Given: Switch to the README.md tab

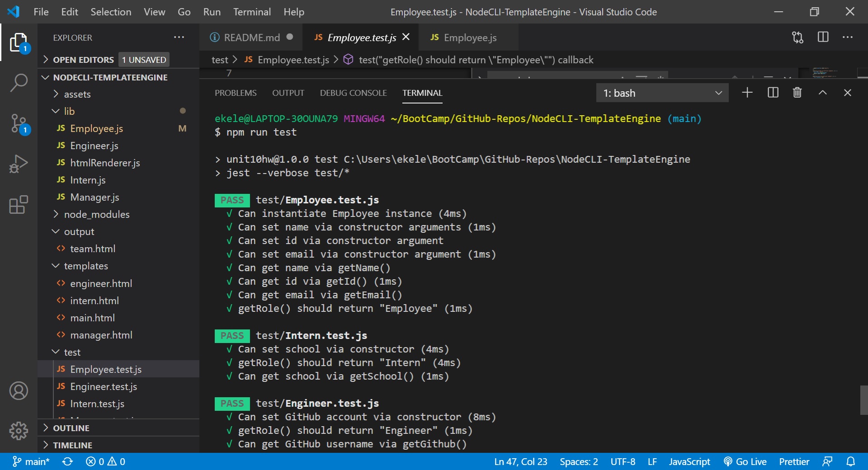Looking at the screenshot, I should pos(251,38).
